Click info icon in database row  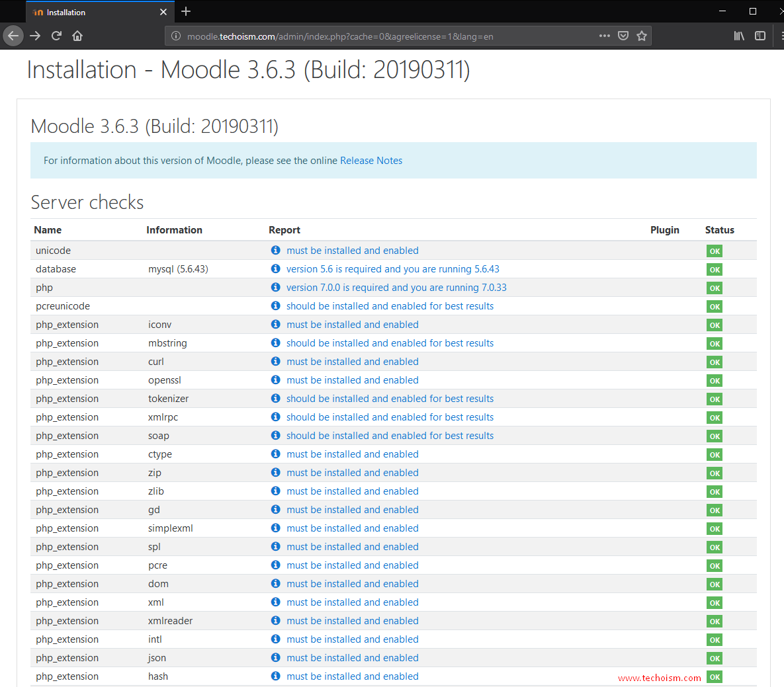(x=275, y=268)
